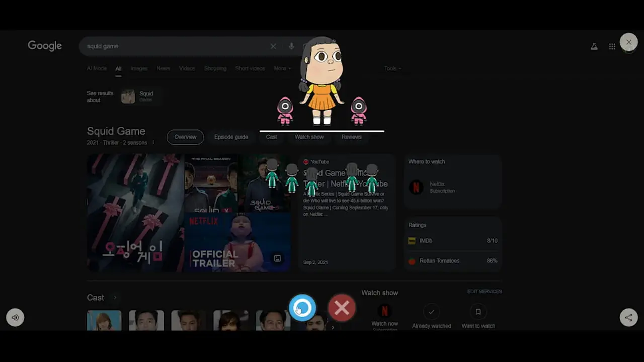644x362 pixels.
Task: Close the game overlay
Action: tap(628, 42)
